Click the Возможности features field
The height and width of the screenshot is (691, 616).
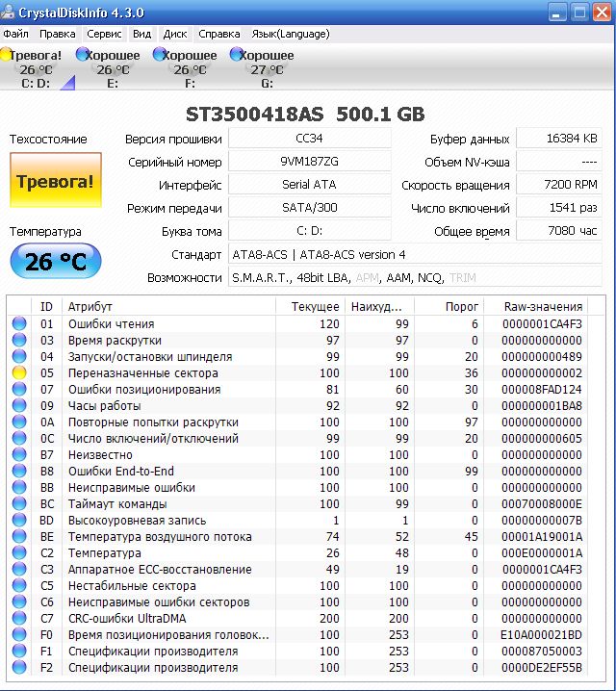pyautogui.click(x=415, y=277)
